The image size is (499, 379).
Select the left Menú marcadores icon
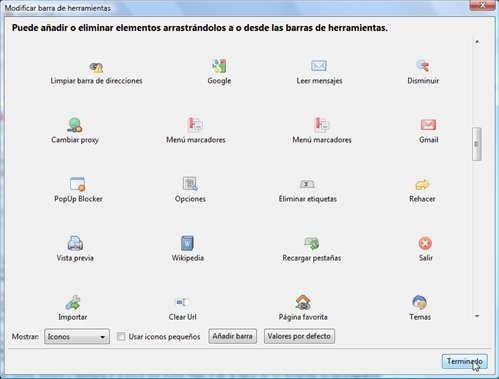coord(195,125)
